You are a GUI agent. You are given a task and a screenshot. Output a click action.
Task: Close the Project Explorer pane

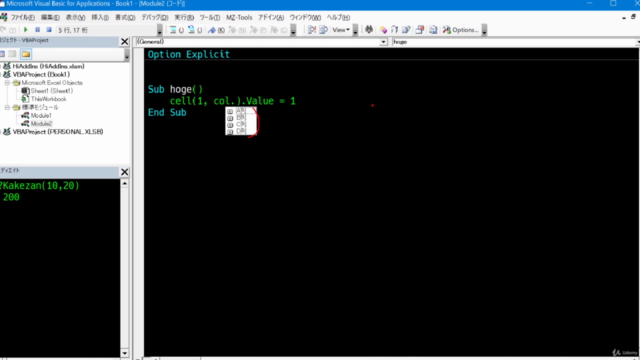[124, 41]
